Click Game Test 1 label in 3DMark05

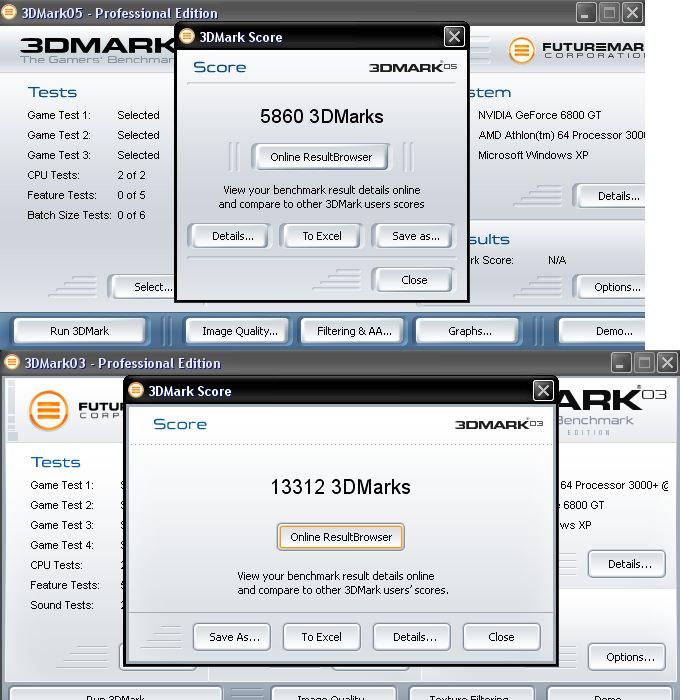59,115
